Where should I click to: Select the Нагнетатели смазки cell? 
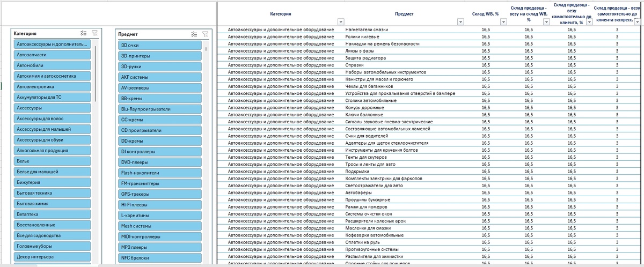[404, 29]
